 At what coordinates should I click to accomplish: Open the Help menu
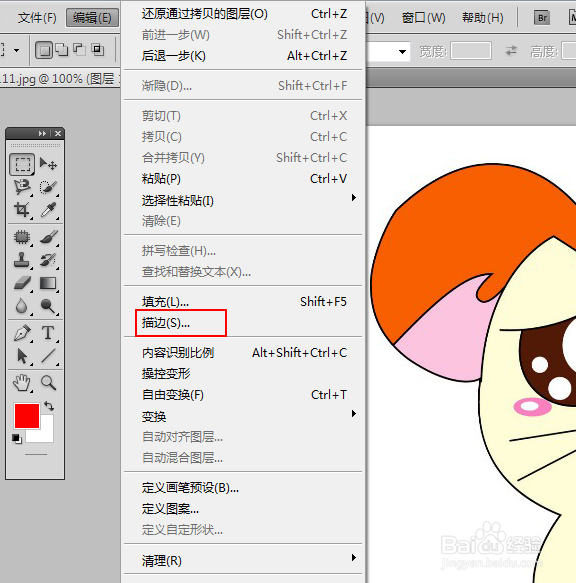tap(483, 17)
